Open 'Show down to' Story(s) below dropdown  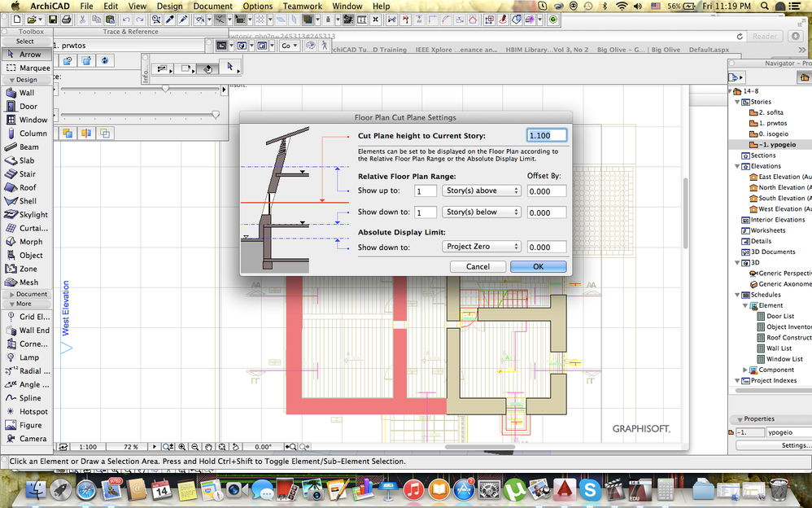[x=481, y=212]
